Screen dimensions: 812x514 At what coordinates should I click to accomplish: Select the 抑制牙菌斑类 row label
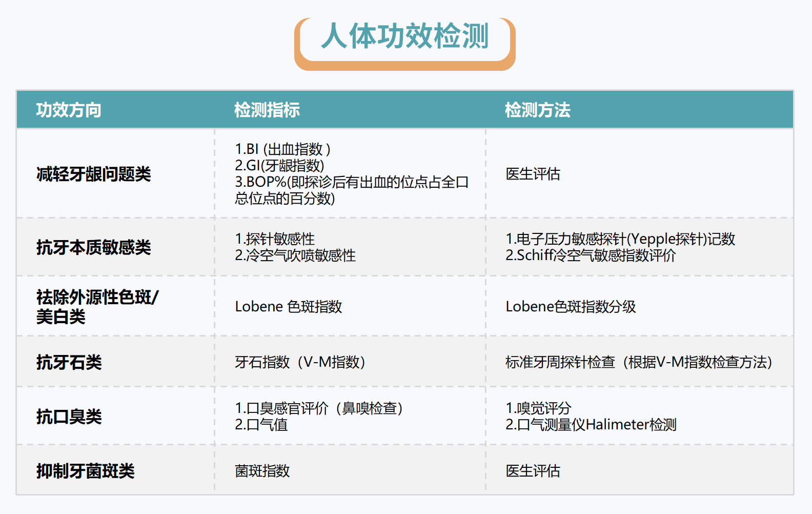(85, 471)
